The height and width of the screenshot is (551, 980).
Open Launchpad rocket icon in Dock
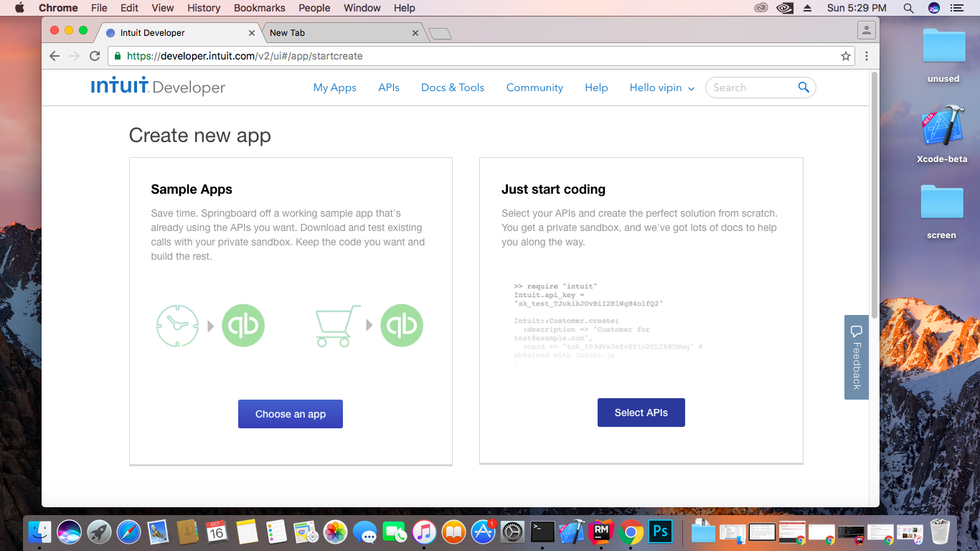pyautogui.click(x=99, y=532)
